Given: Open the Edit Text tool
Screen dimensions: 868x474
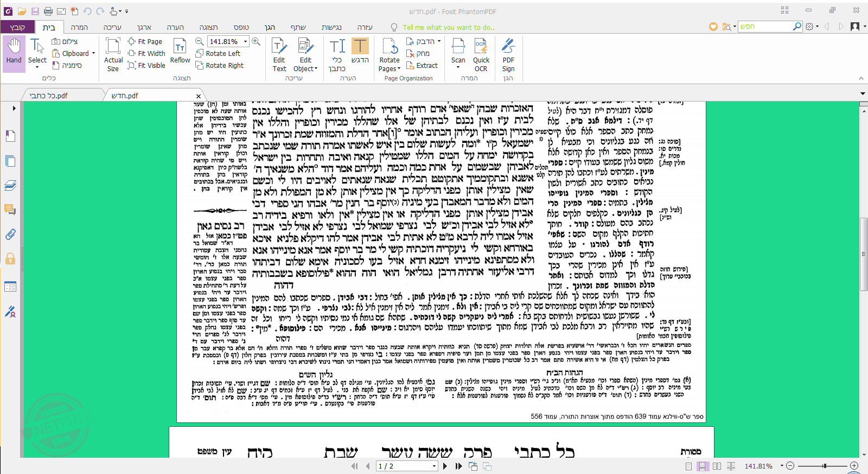Looking at the screenshot, I should 279,54.
